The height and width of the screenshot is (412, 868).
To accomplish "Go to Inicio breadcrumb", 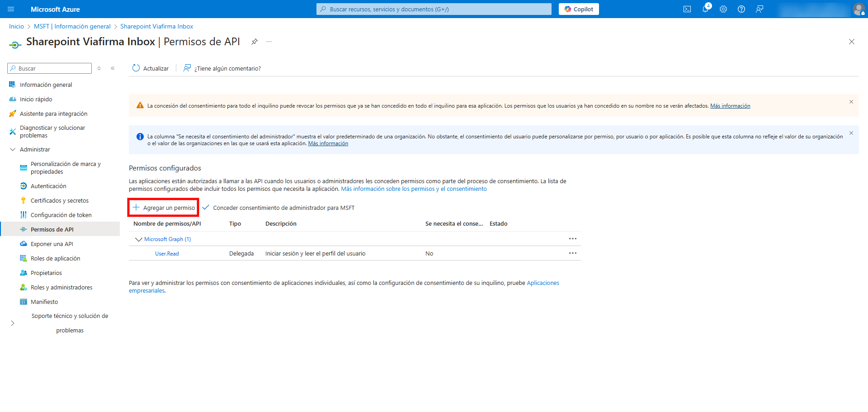I will [16, 26].
